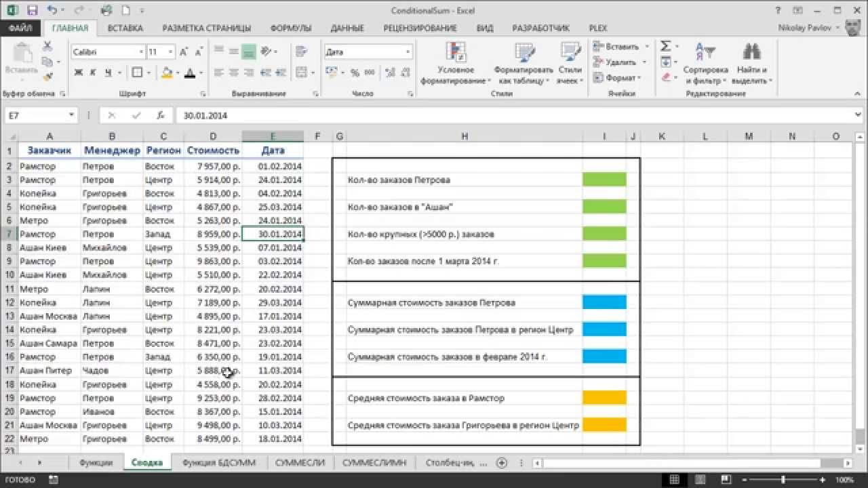868x488 pixels.
Task: Open Conditional Formatting (Условное форматирование)
Action: 456,63
